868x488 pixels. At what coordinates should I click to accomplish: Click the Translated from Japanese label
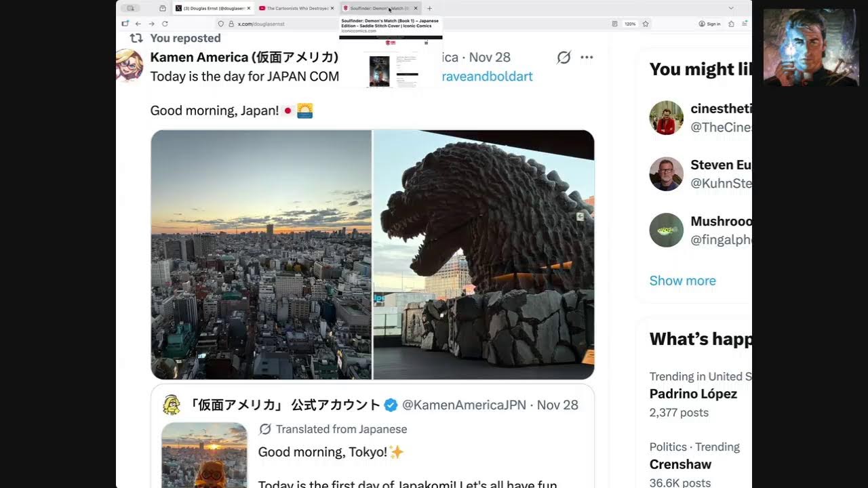pyautogui.click(x=341, y=429)
